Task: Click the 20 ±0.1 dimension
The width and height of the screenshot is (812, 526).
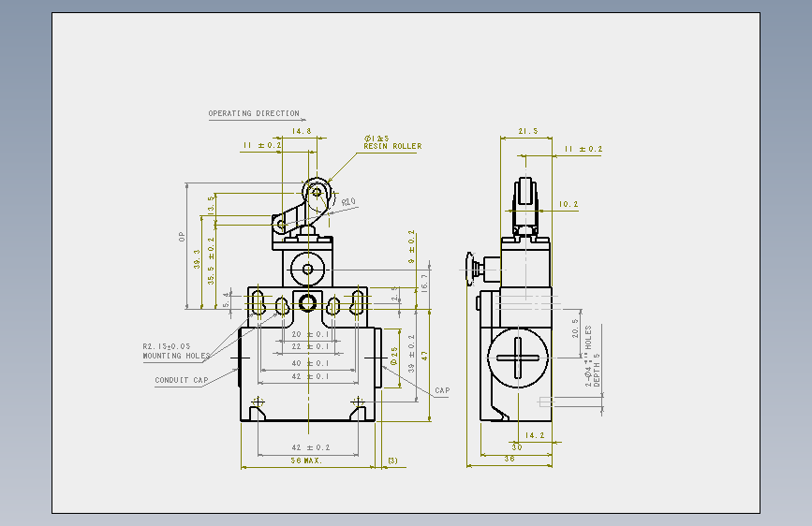Action: [x=310, y=334]
